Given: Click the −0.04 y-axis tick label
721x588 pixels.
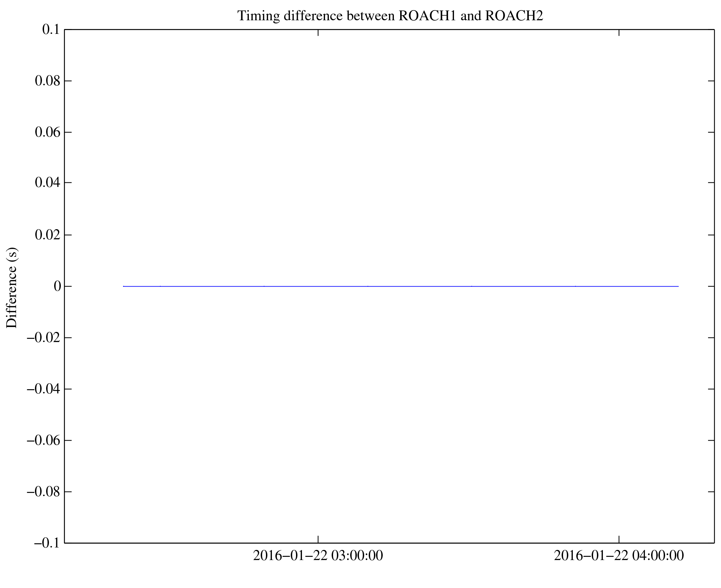Looking at the screenshot, I should (x=44, y=389).
